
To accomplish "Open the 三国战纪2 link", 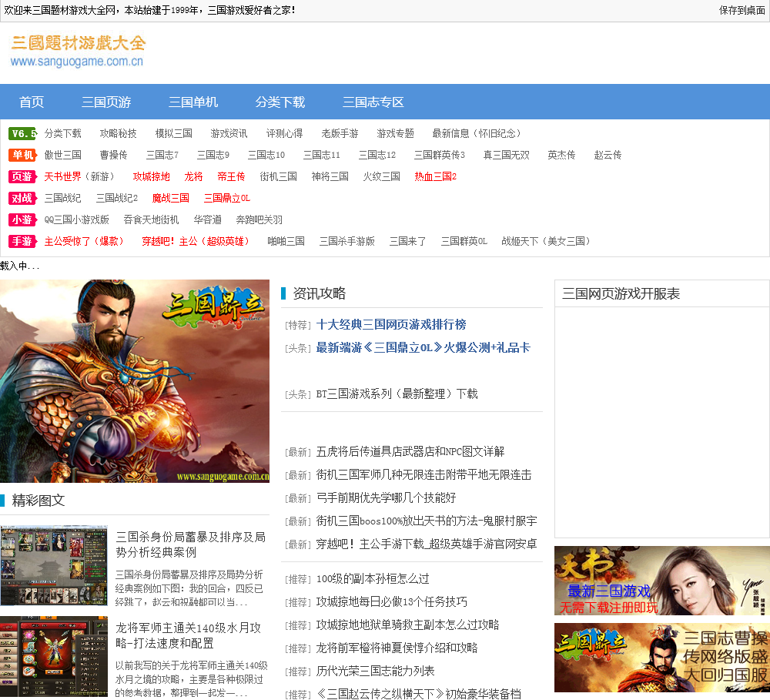I will click(117, 199).
